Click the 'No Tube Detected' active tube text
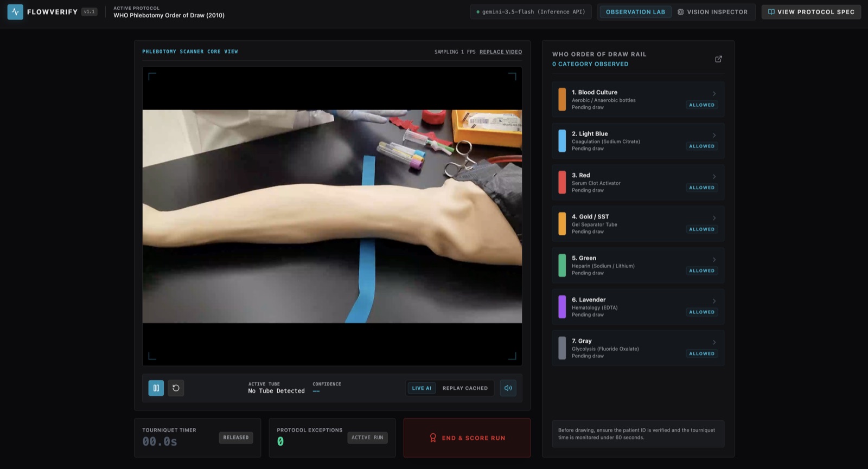The image size is (868, 469). coord(276,391)
